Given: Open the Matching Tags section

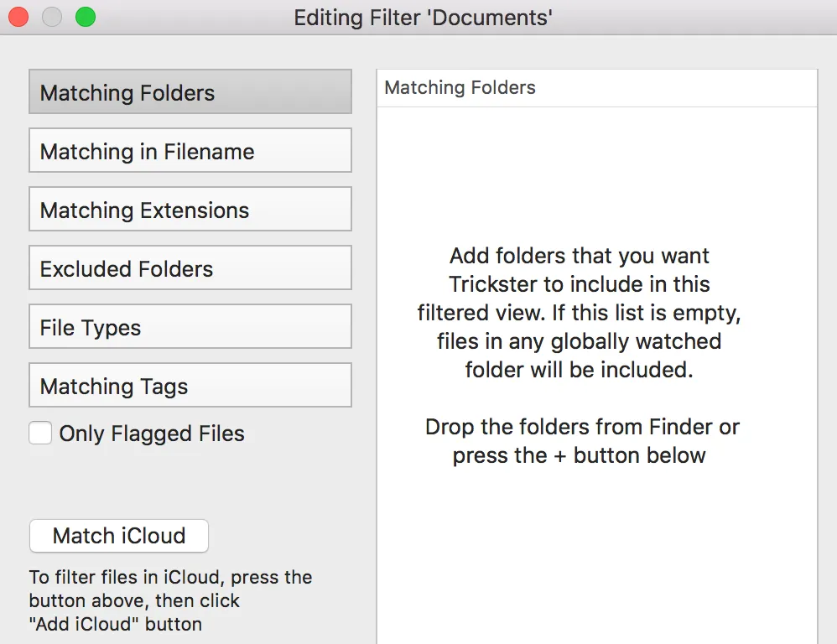Looking at the screenshot, I should coord(190,385).
